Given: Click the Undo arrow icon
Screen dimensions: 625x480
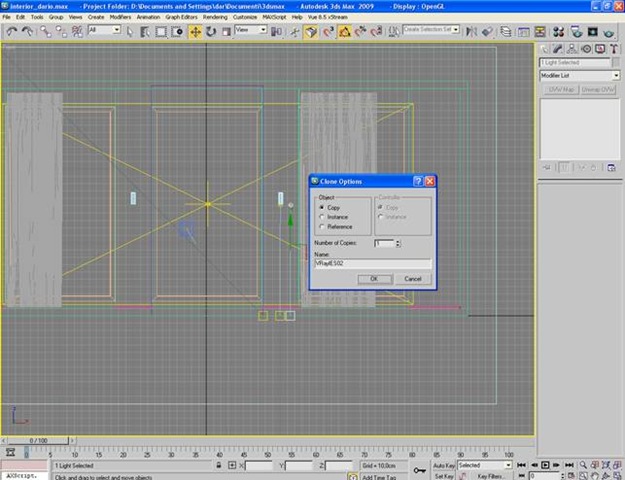Looking at the screenshot, I should [x=12, y=32].
